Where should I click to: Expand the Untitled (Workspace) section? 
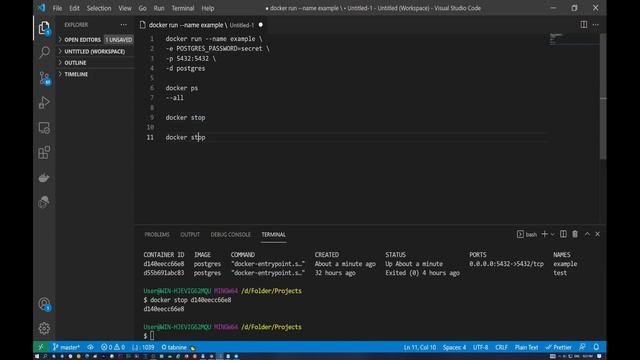[96, 51]
